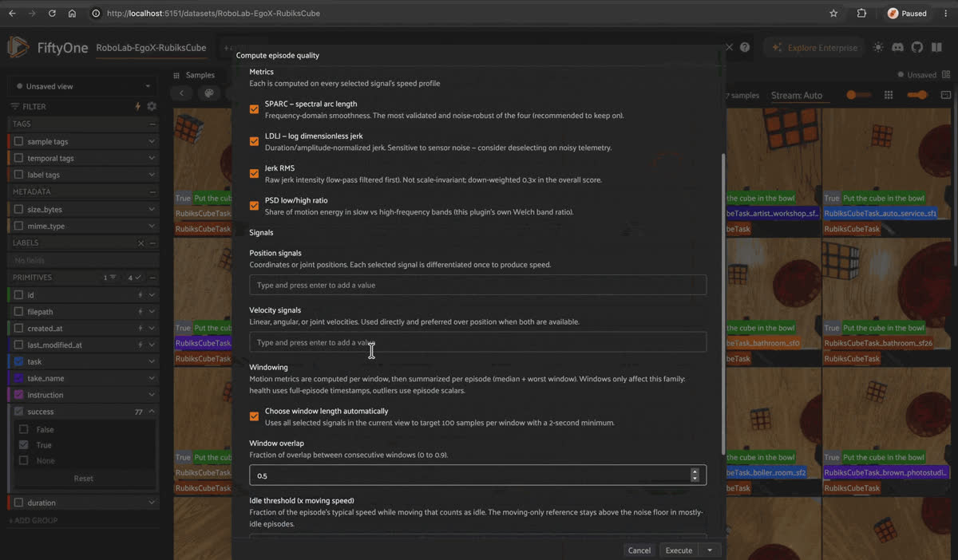Adjust the left orange slider by Stream: Auto
This screenshot has width=958, height=560.
point(859,95)
